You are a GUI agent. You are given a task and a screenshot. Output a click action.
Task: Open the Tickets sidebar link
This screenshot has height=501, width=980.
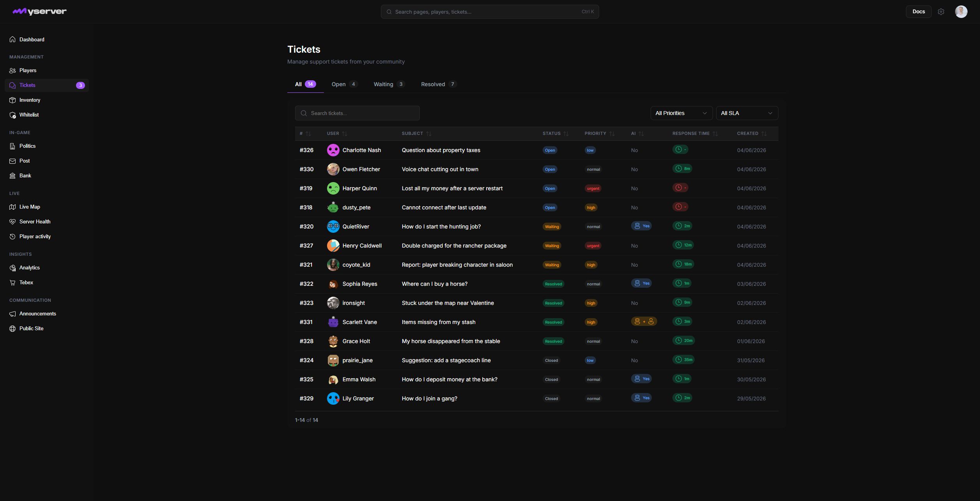click(x=47, y=85)
